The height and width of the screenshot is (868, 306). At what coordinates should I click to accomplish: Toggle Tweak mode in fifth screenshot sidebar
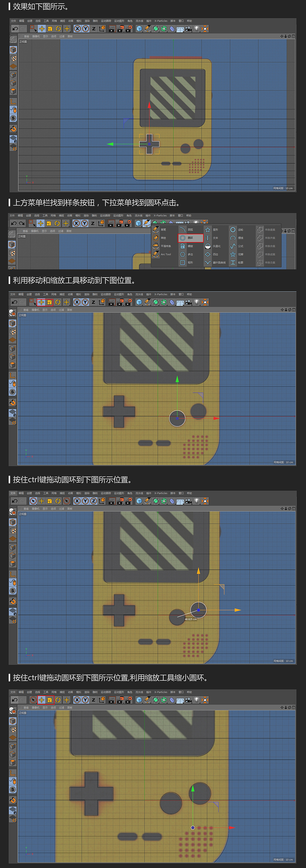[x=12, y=781]
